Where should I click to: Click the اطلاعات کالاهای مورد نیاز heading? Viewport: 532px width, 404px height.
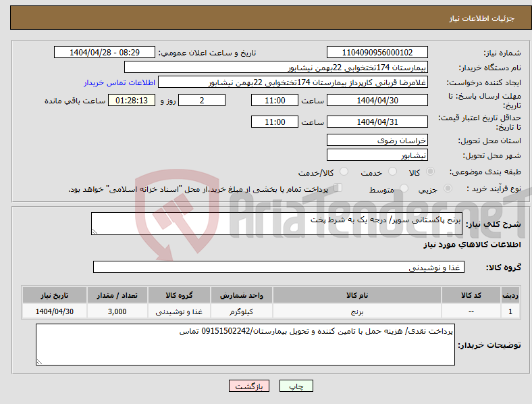[x=472, y=245]
